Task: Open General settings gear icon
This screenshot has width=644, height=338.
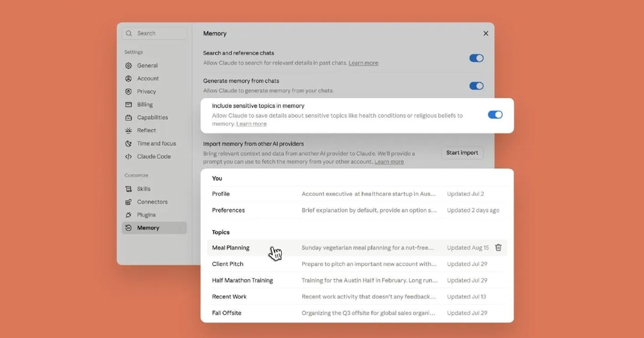Action: pos(129,66)
